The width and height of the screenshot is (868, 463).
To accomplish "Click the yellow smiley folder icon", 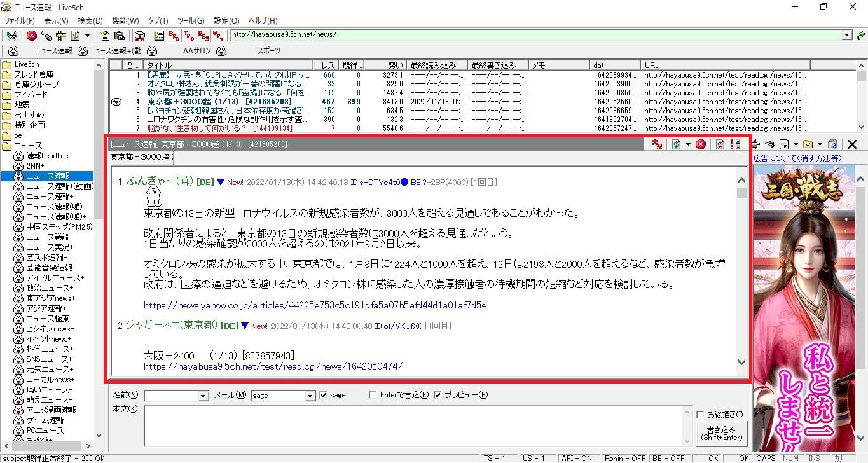I will pos(808,144).
